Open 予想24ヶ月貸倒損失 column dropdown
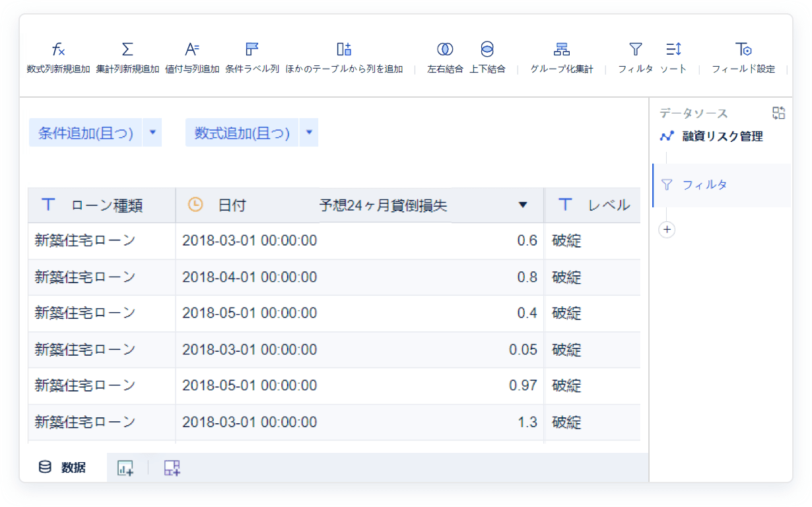Image resolution: width=812 pixels, height=507 pixels. [x=523, y=205]
